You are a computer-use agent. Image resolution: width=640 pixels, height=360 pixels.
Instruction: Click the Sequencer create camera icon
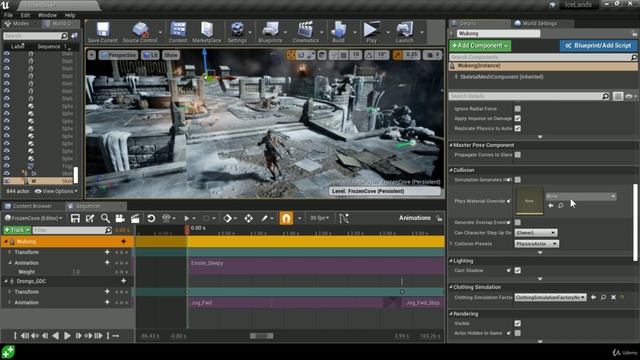(120, 218)
